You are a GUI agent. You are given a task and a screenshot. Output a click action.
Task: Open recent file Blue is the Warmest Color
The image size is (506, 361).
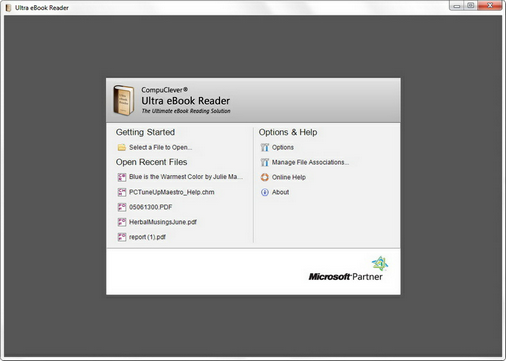pyautogui.click(x=186, y=177)
